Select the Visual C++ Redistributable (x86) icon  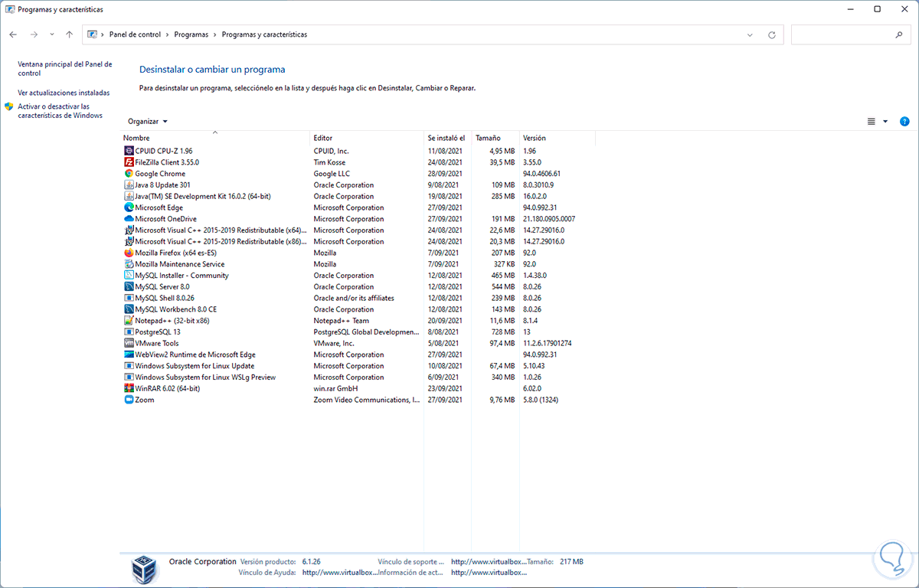pyautogui.click(x=129, y=241)
